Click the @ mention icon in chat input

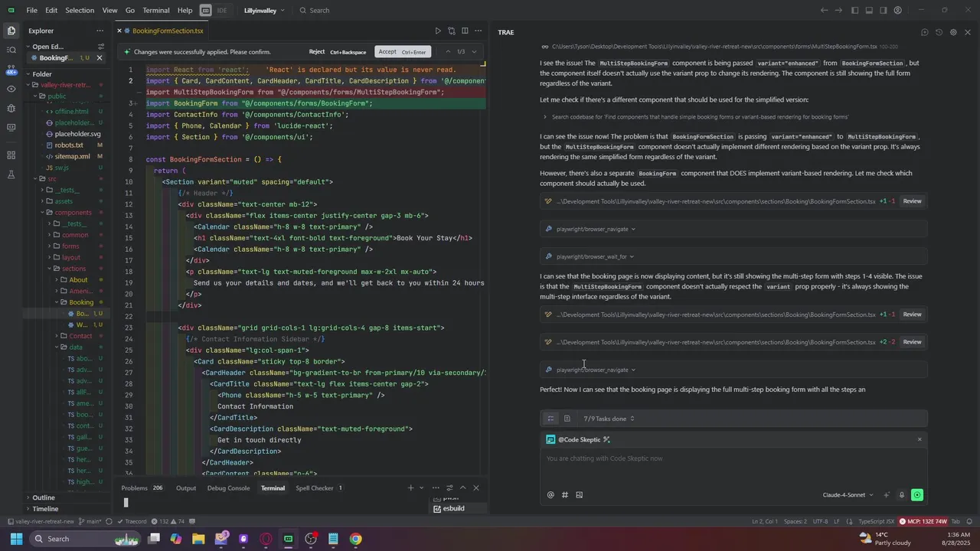(x=550, y=495)
